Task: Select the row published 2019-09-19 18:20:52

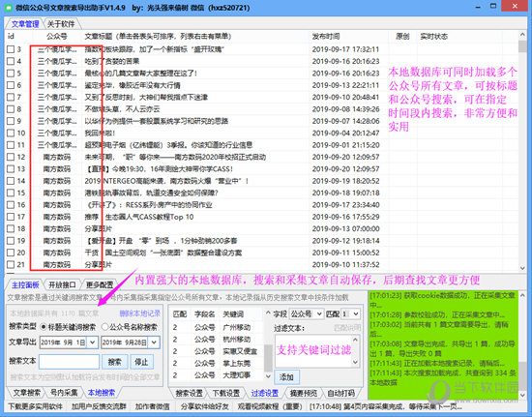Action: click(x=262, y=181)
